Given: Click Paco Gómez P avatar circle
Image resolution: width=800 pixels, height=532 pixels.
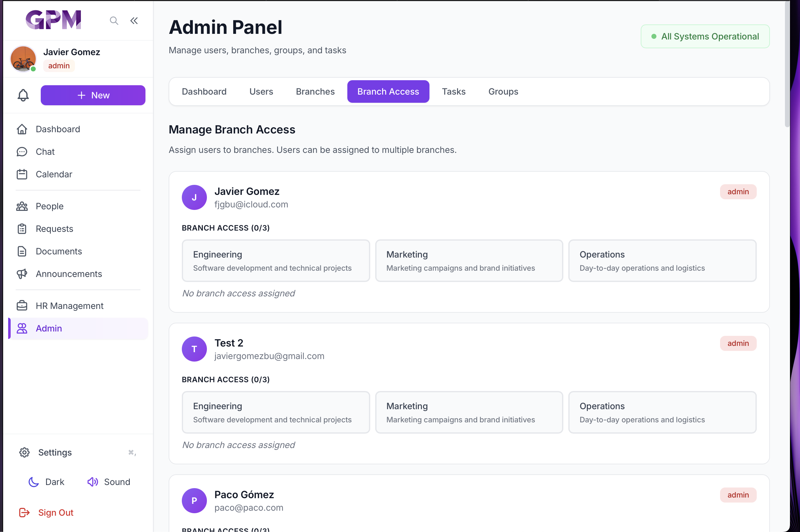Looking at the screenshot, I should coord(194,501).
